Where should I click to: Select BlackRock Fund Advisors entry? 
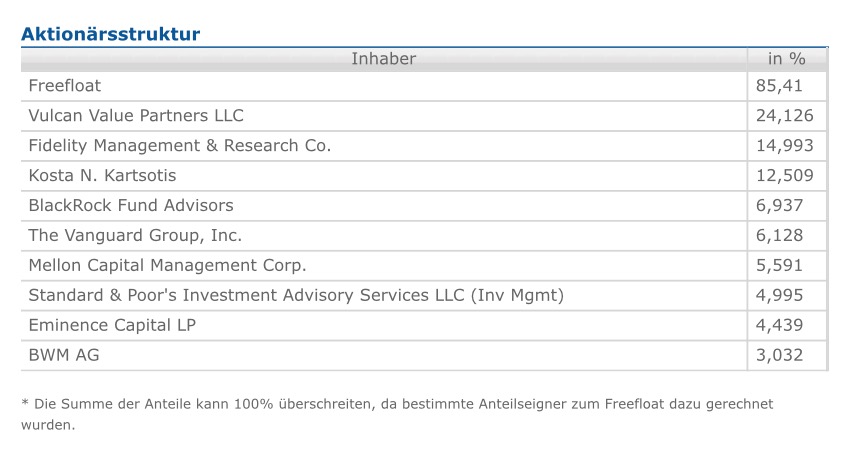pos(131,206)
